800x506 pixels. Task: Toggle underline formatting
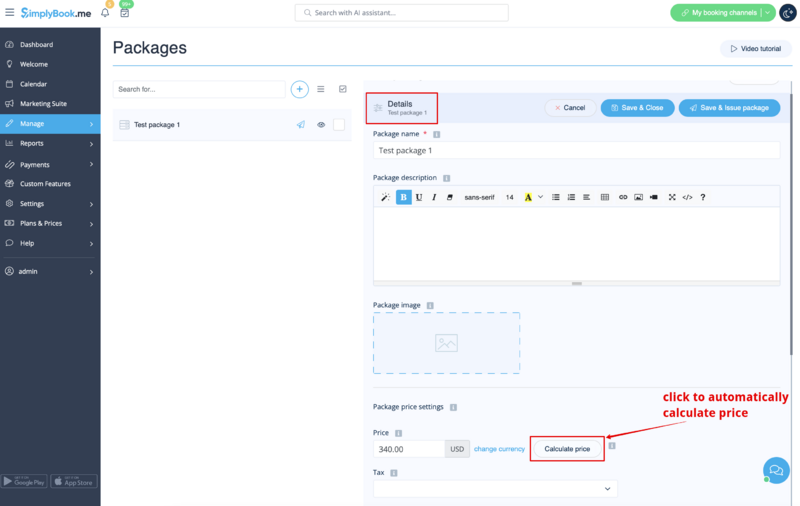pos(419,197)
